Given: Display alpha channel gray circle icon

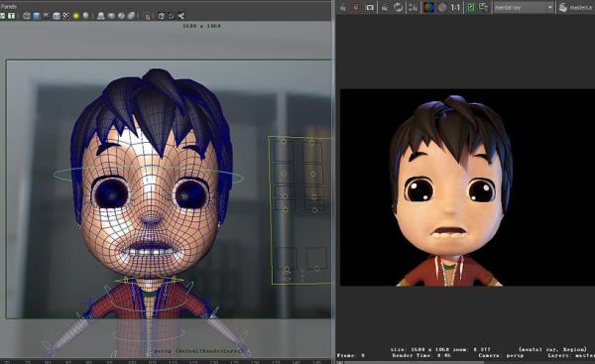Looking at the screenshot, I should (x=442, y=8).
